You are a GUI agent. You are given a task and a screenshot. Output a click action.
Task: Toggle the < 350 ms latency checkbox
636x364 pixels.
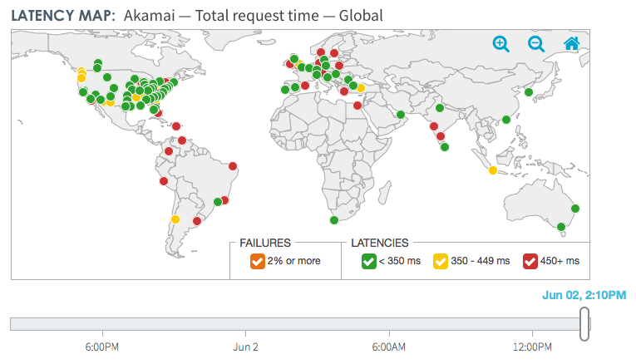point(368,261)
